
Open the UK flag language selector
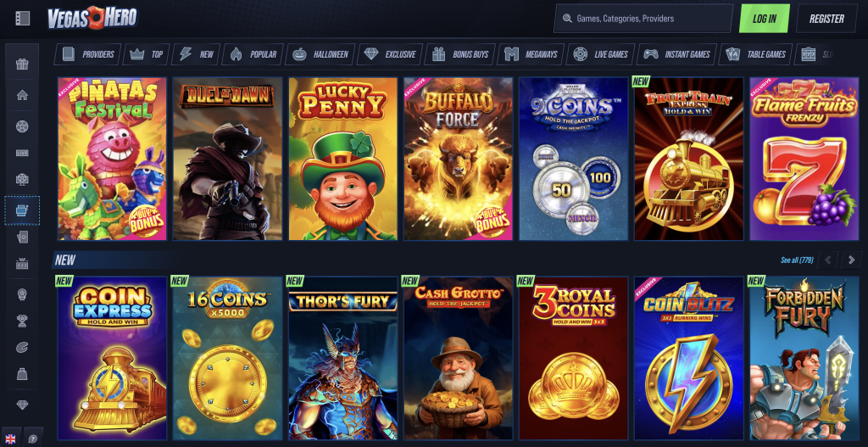(10, 437)
